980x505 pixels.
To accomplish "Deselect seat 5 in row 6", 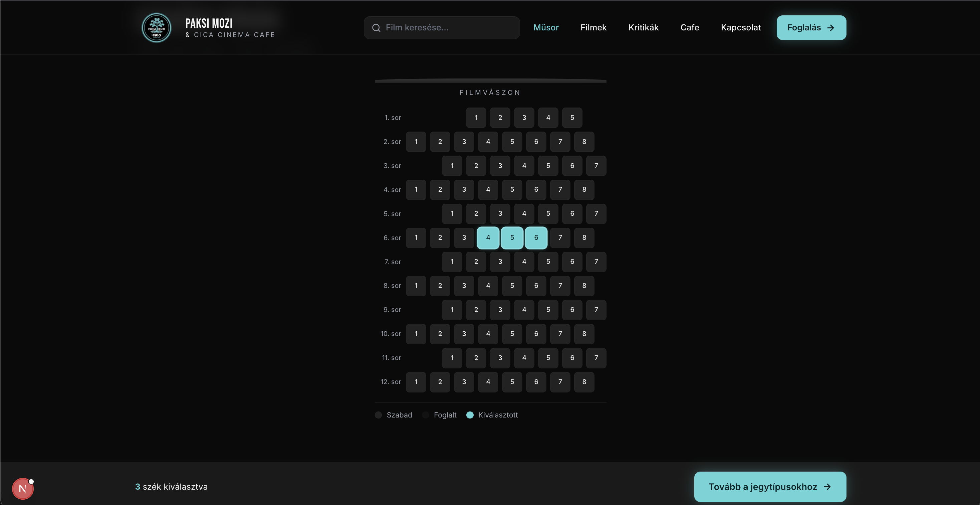I will click(x=512, y=237).
